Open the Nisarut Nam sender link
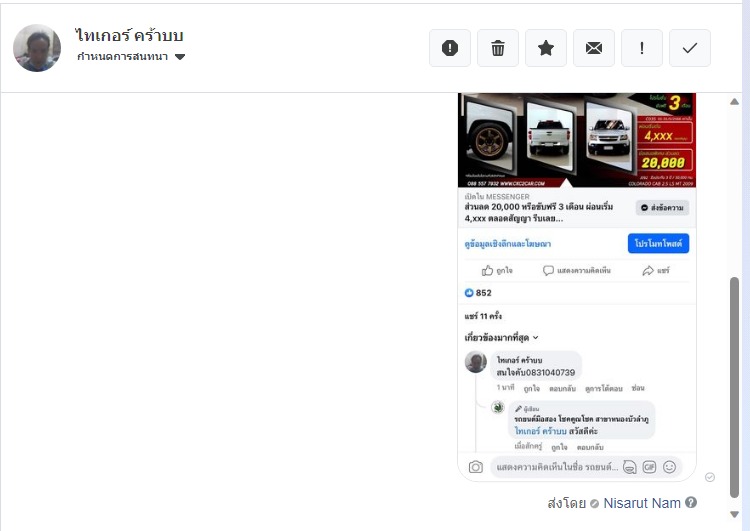 tap(642, 503)
